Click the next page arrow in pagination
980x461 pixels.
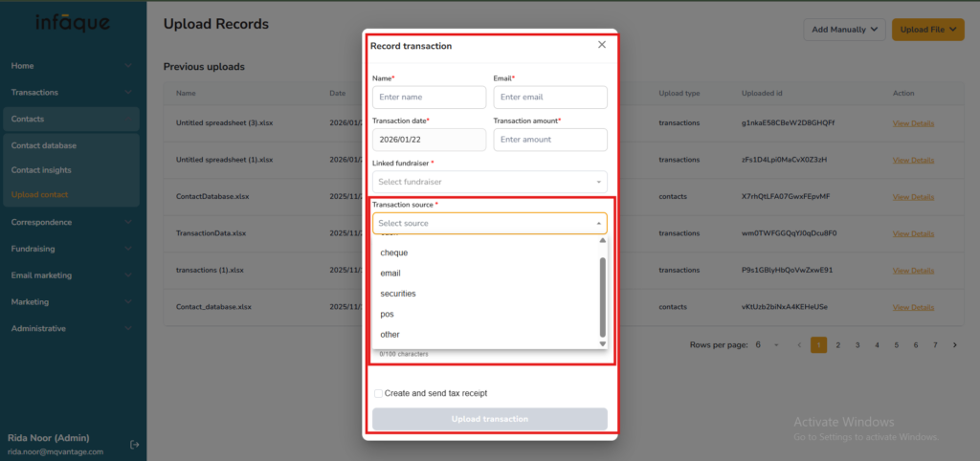(955, 345)
